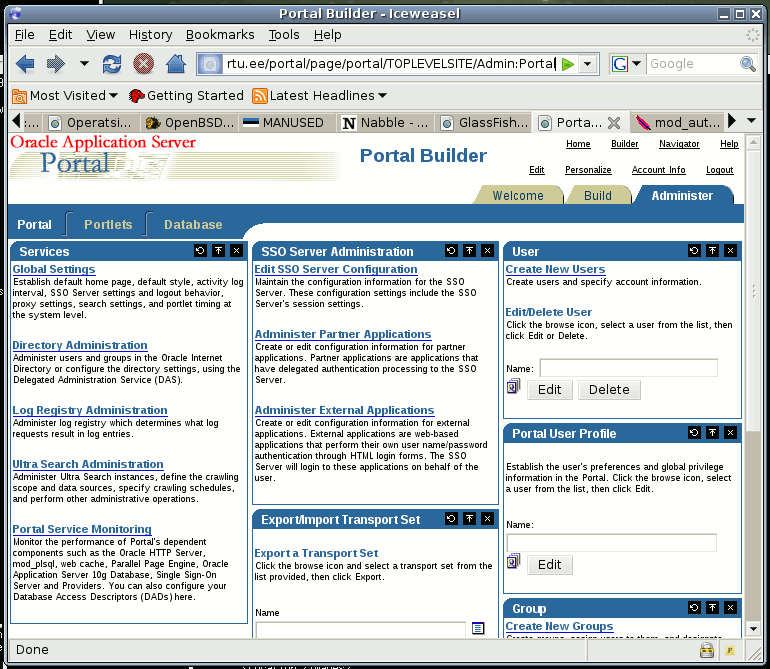Collapse the Portal User Profile portlet

[x=713, y=432]
